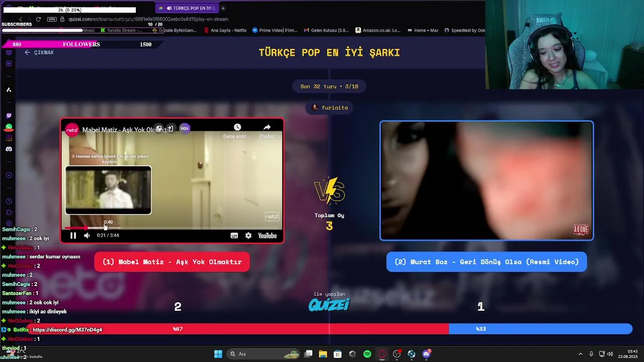The height and width of the screenshot is (362, 644).
Task: Click the Quizei logo
Action: pos(329,305)
